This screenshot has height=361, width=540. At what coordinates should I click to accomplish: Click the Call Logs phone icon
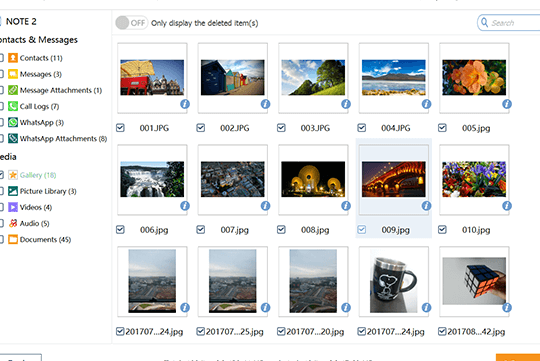(13, 106)
